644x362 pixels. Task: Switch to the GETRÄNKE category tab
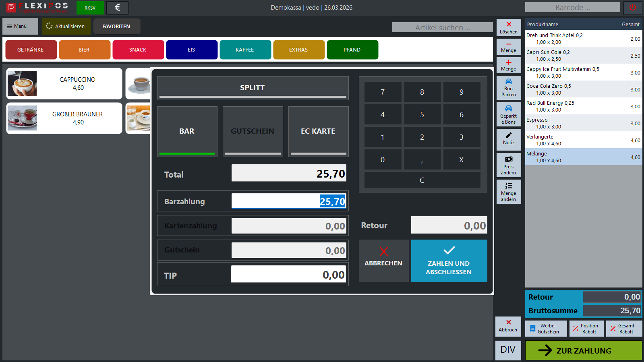[x=31, y=50]
